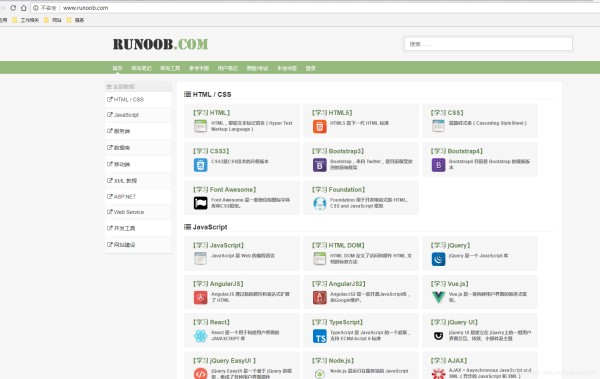Viewport: 600px width, 379px height.
Task: Open the JavaScript tutorial card icon
Action: coord(200,259)
